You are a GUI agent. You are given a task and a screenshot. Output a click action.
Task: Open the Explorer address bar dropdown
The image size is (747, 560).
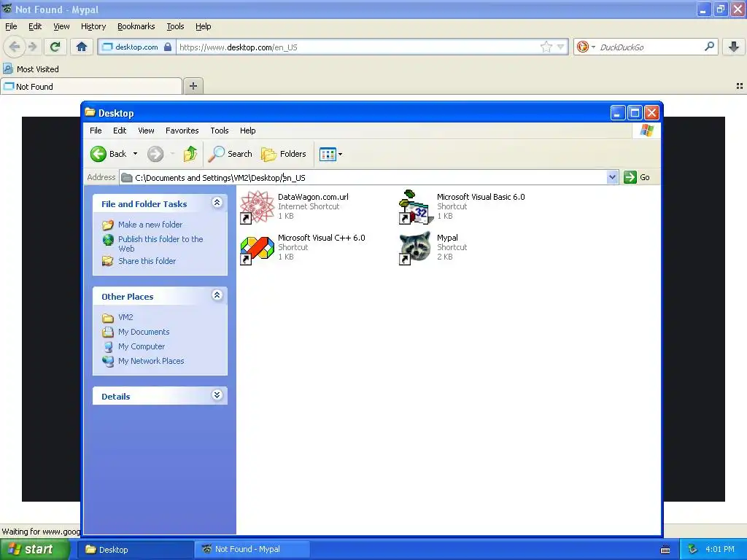pos(612,178)
